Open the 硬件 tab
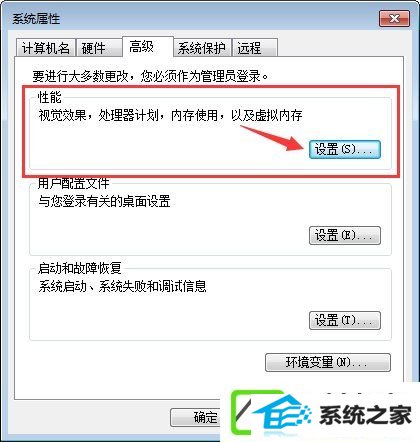 click(x=99, y=48)
